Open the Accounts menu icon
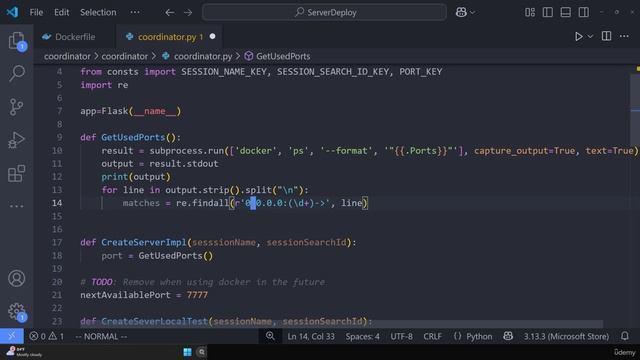Screen dimensions: 640x360 [16, 278]
